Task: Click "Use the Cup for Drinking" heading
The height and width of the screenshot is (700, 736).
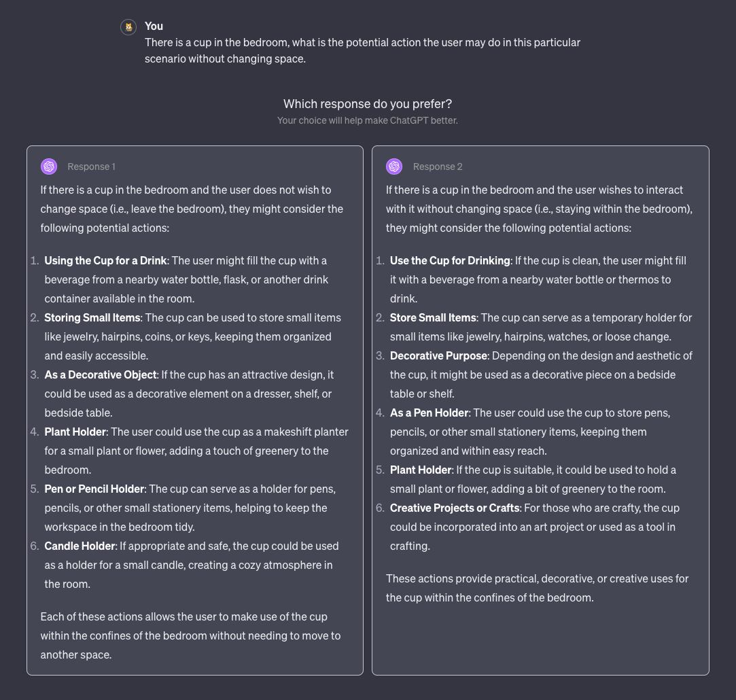Action: (x=450, y=260)
